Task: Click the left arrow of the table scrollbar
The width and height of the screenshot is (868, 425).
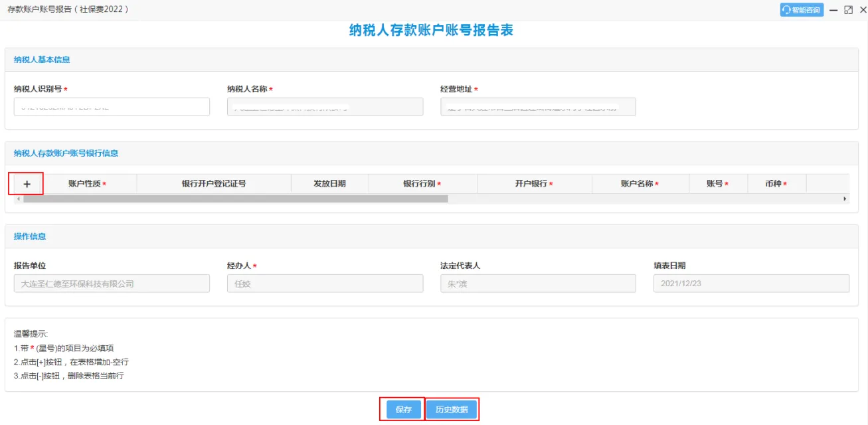Action: (18, 199)
